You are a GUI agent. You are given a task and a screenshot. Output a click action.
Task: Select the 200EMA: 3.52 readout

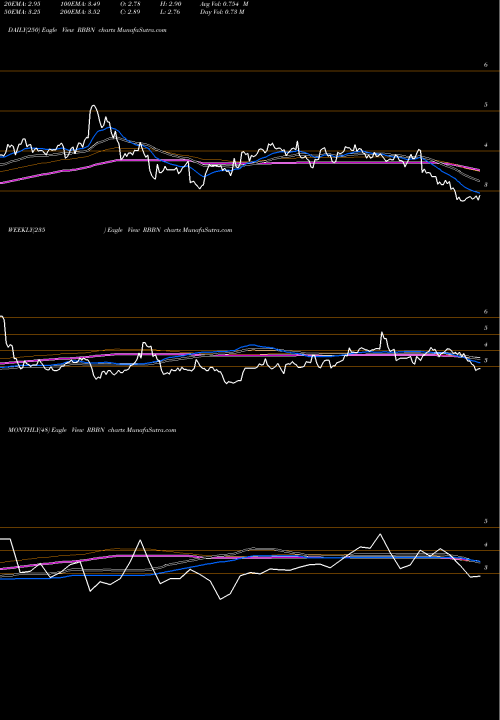pos(80,12)
